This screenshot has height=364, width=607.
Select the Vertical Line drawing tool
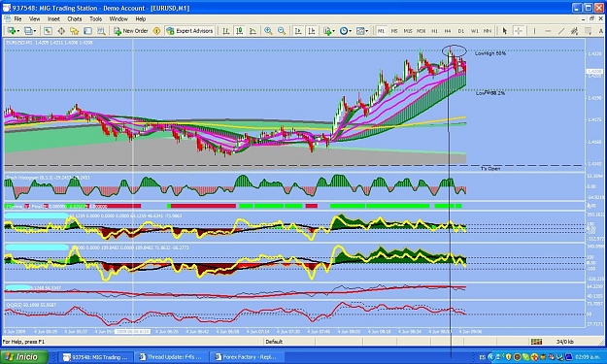pos(534,31)
